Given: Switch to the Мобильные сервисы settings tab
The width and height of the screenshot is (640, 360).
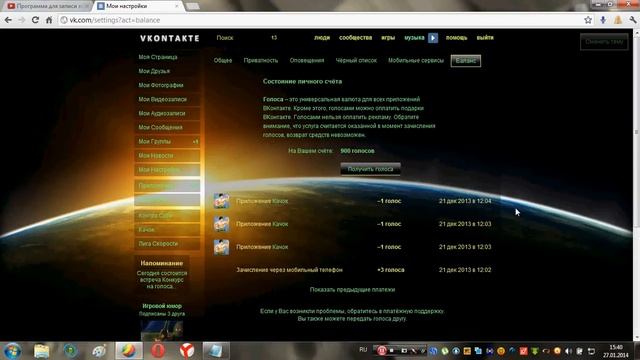Looking at the screenshot, I should pos(416,60).
